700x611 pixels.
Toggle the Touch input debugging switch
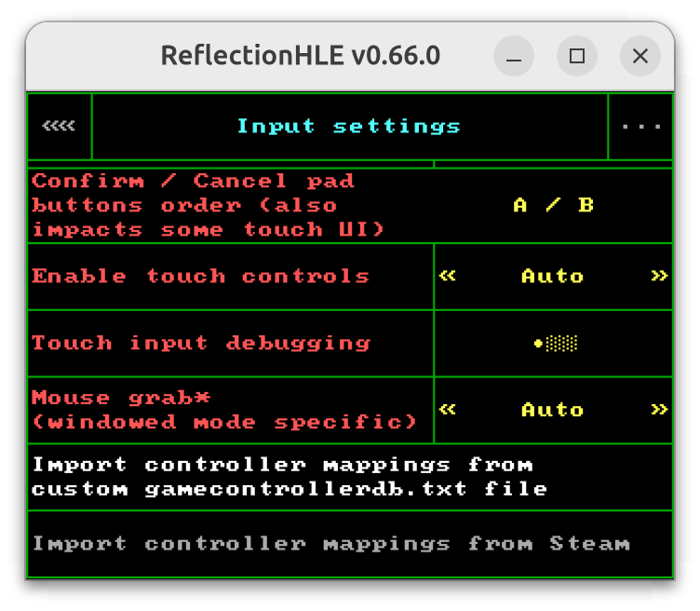[x=556, y=344]
